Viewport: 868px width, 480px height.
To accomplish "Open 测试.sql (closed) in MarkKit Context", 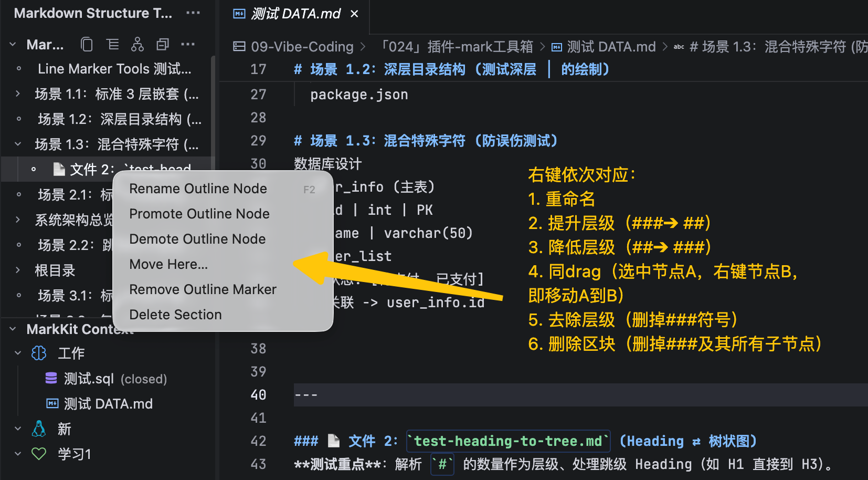I will pyautogui.click(x=115, y=378).
